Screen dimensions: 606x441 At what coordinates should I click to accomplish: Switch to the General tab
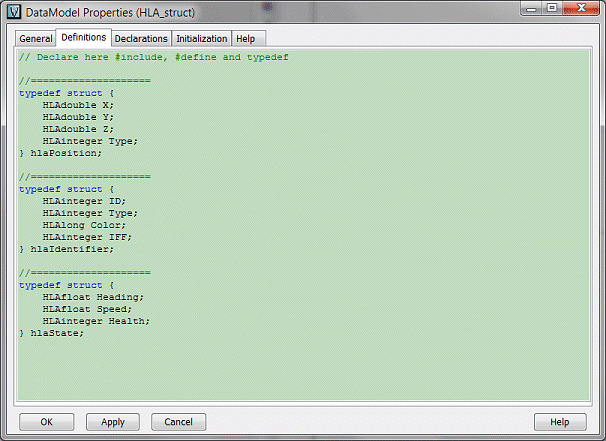[36, 39]
